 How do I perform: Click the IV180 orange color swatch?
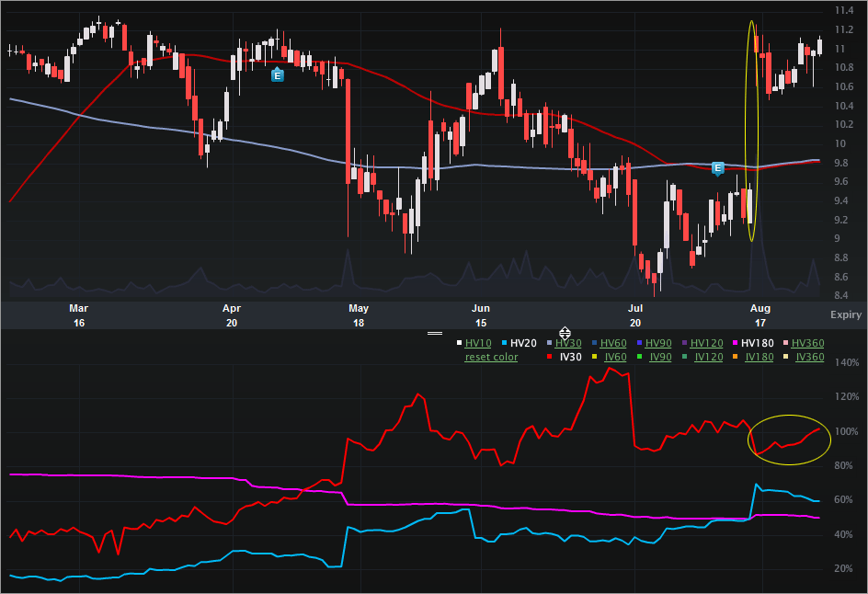736,357
